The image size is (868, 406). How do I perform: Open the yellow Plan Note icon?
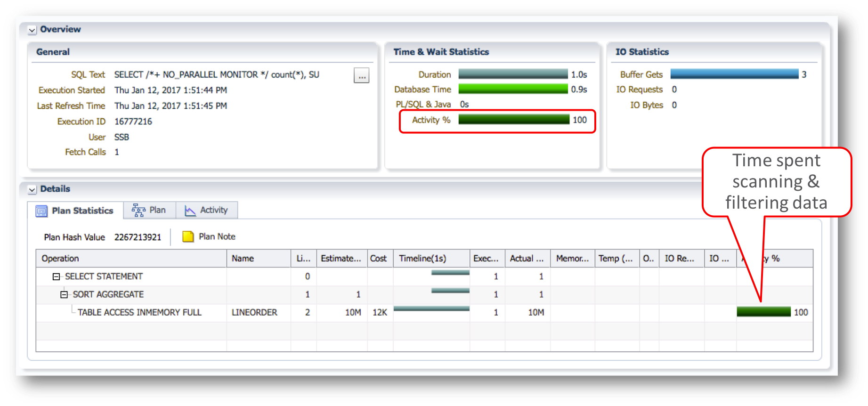(x=188, y=236)
